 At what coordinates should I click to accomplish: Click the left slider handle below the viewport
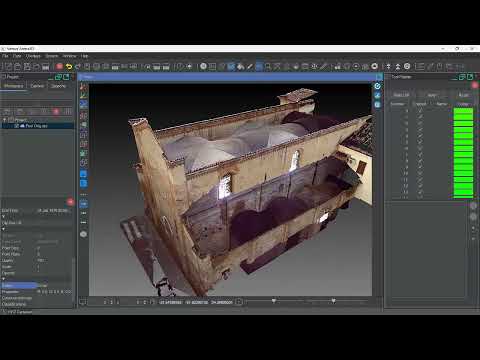click(x=274, y=301)
